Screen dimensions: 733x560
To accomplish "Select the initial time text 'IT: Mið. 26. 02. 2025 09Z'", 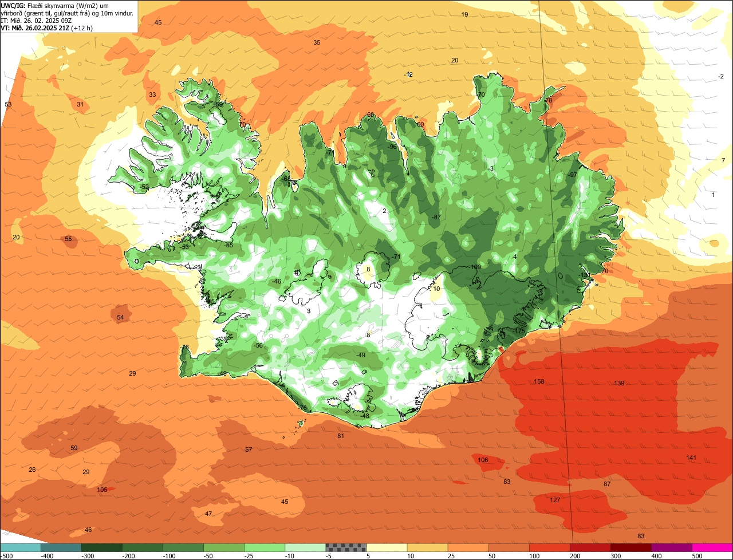I will click(36, 20).
